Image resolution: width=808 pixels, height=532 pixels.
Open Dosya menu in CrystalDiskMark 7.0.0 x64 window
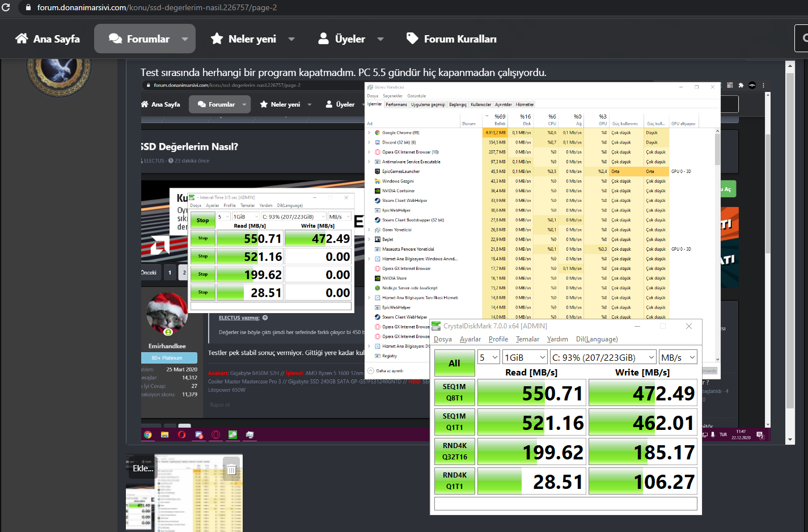tap(443, 339)
